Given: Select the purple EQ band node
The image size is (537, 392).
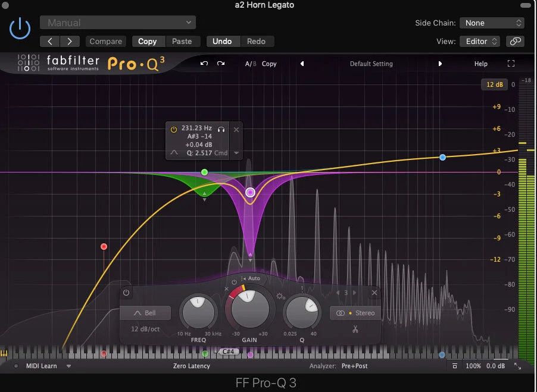Looking at the screenshot, I should (251, 192).
